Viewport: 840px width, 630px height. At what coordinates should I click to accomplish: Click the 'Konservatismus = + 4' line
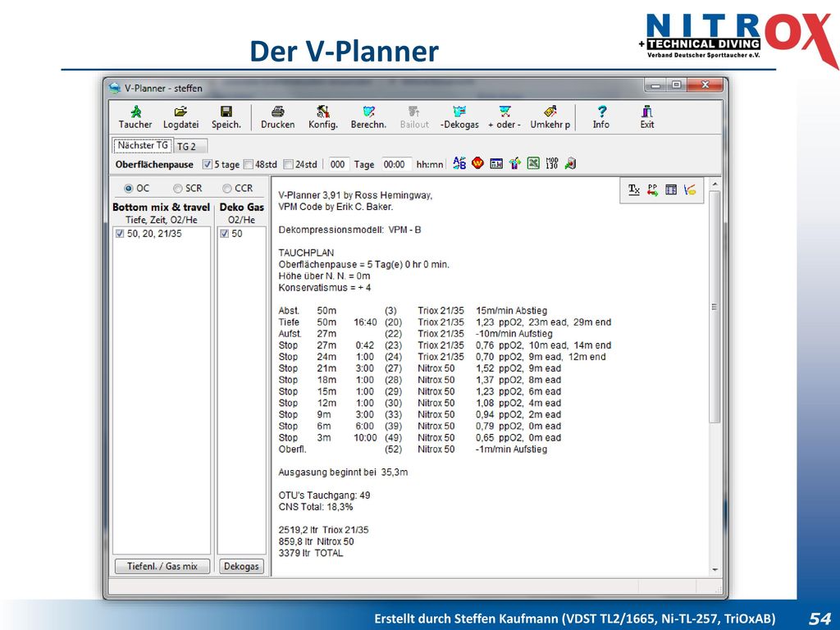(325, 288)
